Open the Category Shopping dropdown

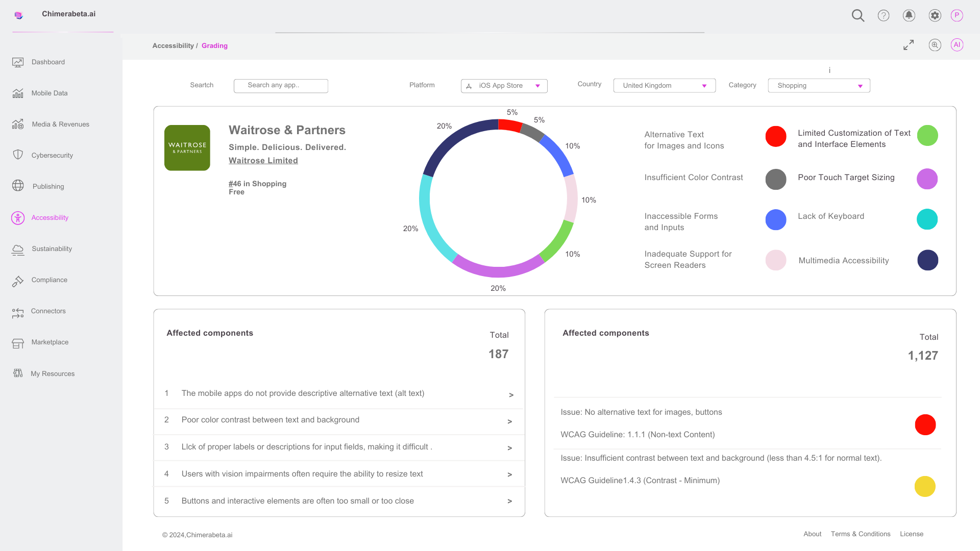click(x=819, y=86)
